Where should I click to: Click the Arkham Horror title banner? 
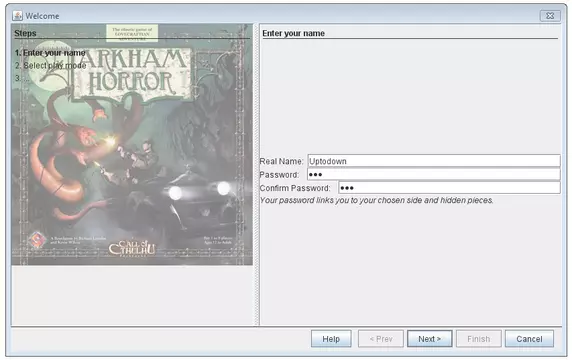(132, 74)
